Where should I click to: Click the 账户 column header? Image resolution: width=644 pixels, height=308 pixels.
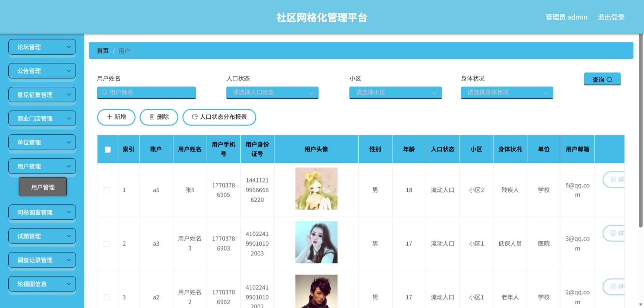156,149
